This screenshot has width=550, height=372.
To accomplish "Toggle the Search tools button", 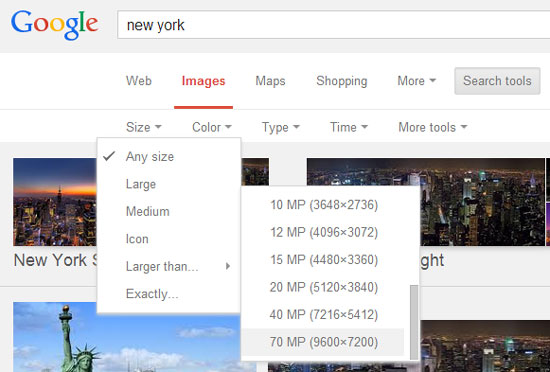I will click(x=497, y=81).
